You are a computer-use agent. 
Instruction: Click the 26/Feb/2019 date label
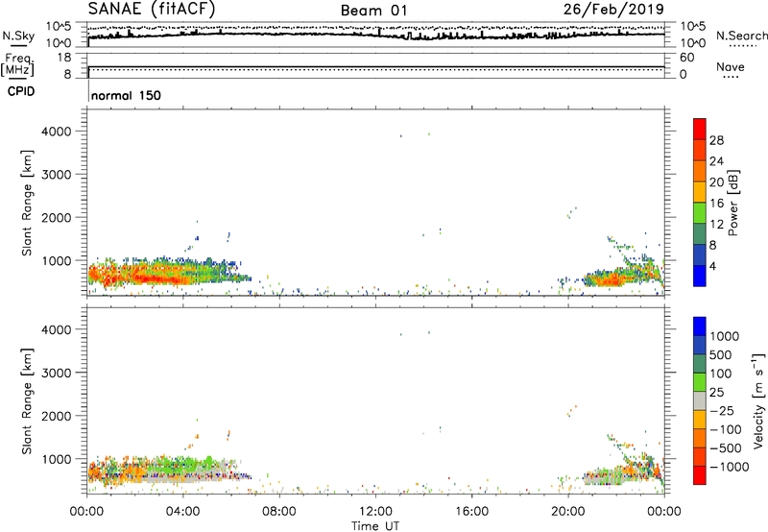click(x=613, y=9)
